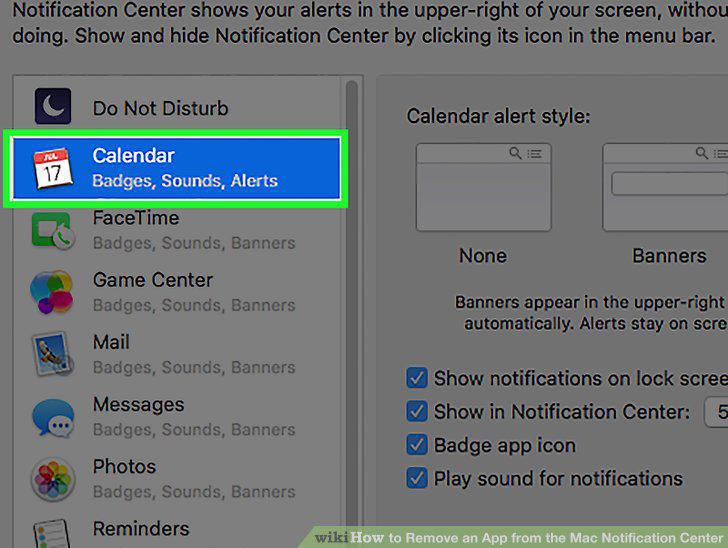Click the 'Banners' label under alert styles
The height and width of the screenshot is (548, 728).
(669, 256)
